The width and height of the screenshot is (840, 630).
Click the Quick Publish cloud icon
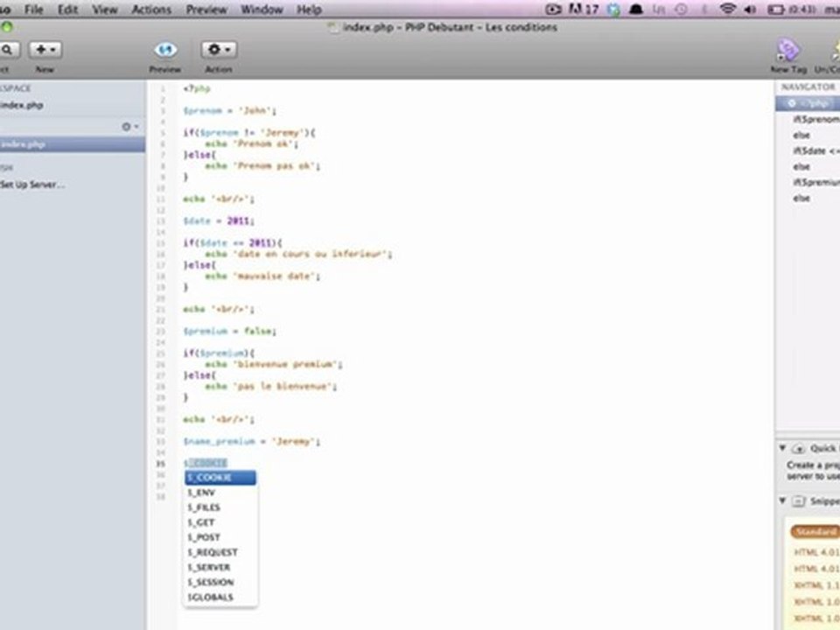click(x=798, y=448)
